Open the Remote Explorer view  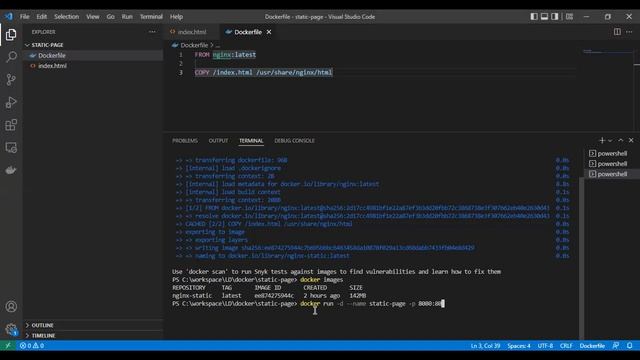pos(11,147)
